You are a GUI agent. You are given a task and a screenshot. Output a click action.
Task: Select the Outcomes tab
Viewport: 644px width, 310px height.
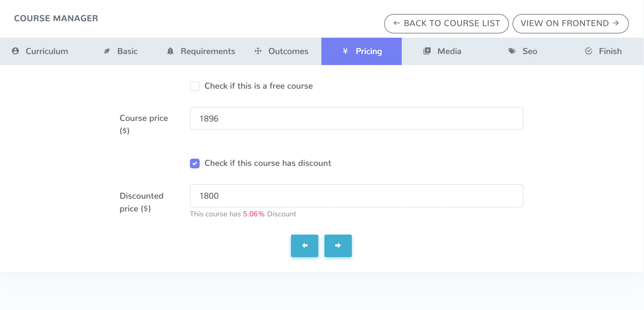tap(288, 51)
